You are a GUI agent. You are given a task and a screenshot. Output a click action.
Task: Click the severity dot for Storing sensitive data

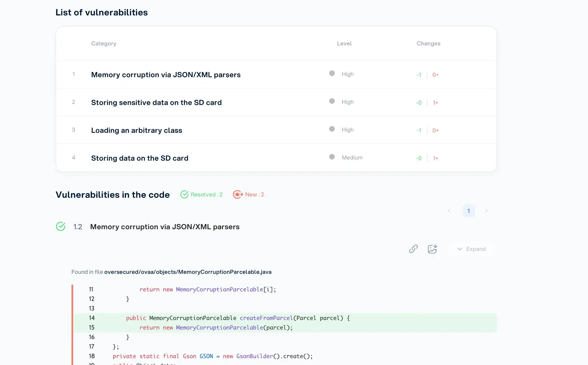pos(332,101)
